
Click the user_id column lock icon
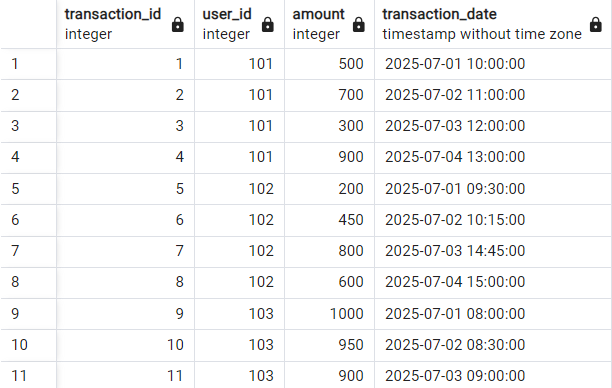[268, 25]
